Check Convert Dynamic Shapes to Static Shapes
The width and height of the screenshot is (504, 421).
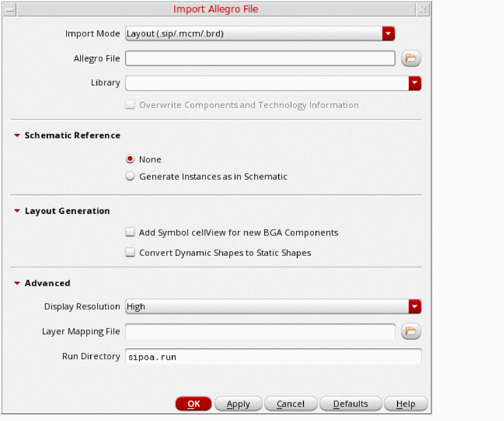(x=130, y=252)
